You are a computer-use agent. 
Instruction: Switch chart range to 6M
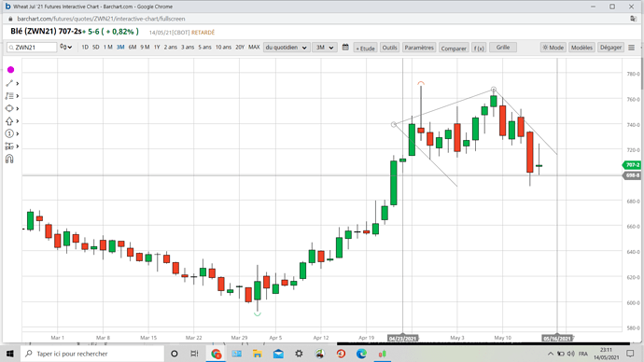click(x=133, y=48)
